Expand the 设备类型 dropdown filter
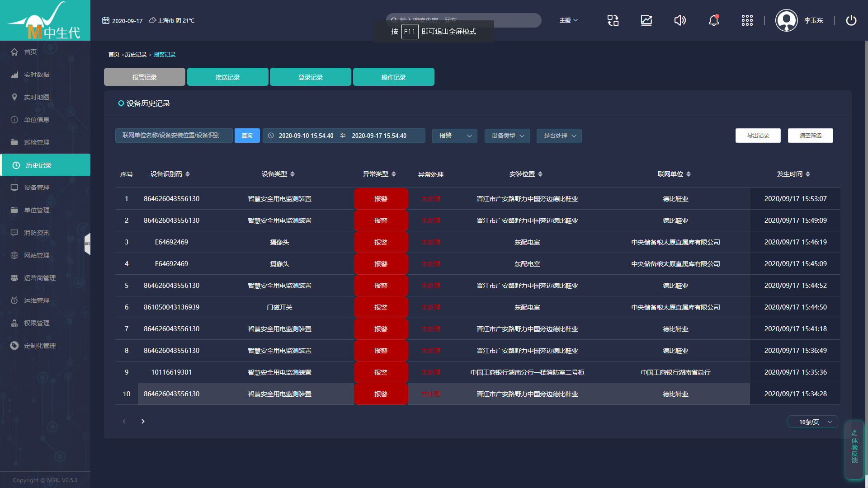The height and width of the screenshot is (488, 868). [507, 136]
